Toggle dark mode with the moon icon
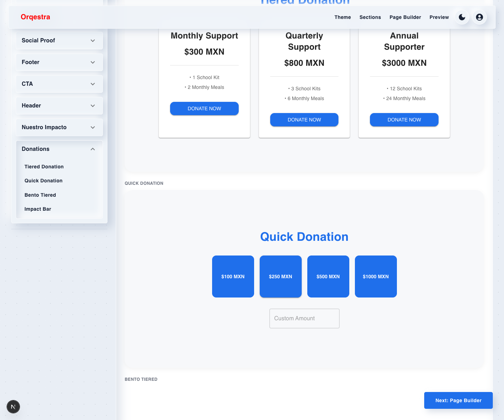Image resolution: width=504 pixels, height=420 pixels. point(462,17)
